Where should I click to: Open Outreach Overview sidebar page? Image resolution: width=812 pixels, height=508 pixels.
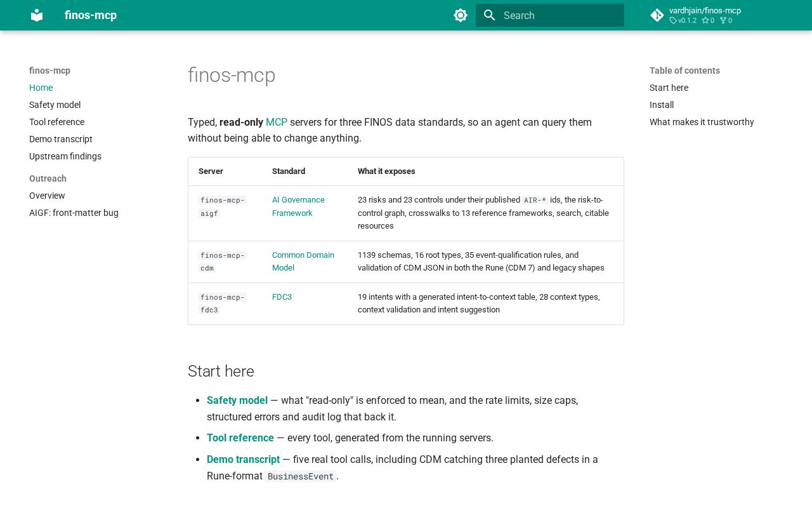(x=47, y=196)
